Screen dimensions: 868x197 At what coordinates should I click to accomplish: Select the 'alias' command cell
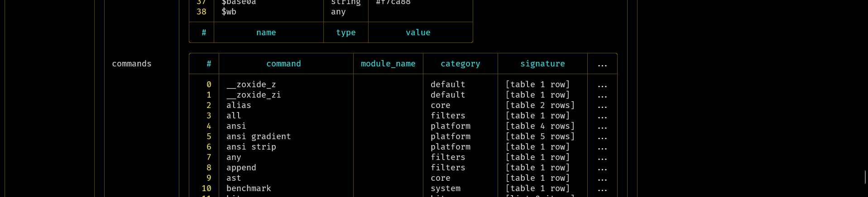[239, 105]
